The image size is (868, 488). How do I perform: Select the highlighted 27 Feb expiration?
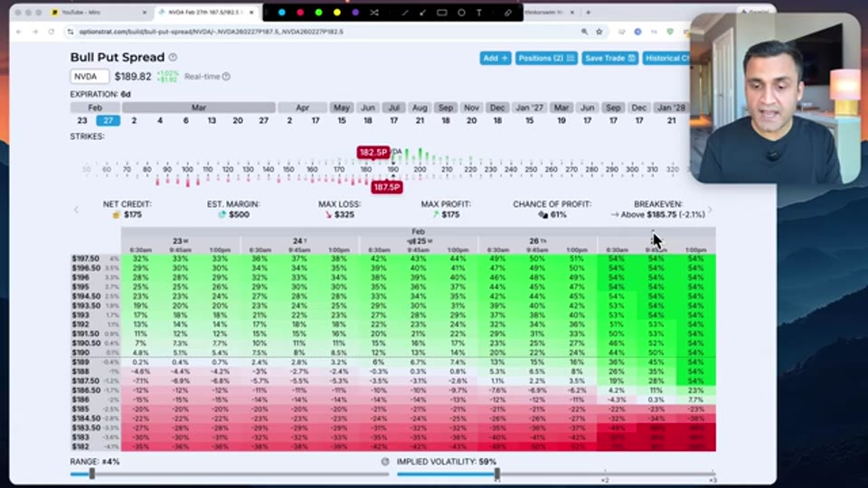click(x=108, y=120)
